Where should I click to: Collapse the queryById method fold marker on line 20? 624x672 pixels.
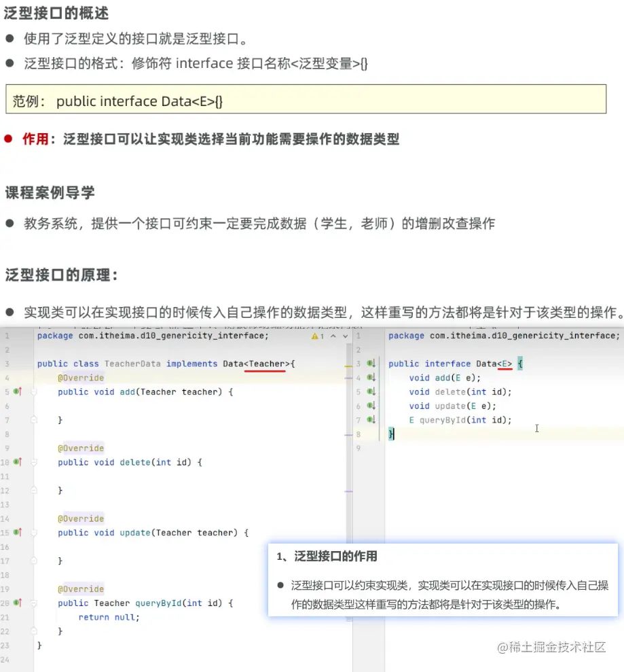34,603
